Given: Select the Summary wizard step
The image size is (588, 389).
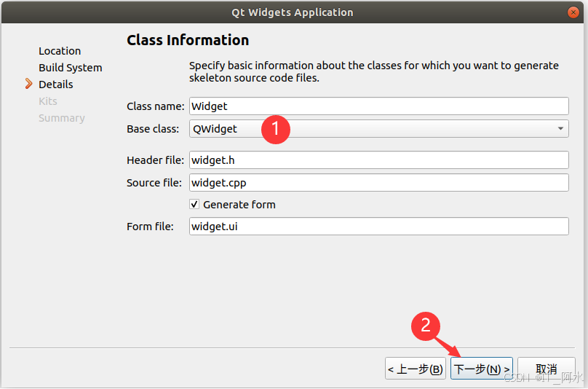Looking at the screenshot, I should (62, 118).
